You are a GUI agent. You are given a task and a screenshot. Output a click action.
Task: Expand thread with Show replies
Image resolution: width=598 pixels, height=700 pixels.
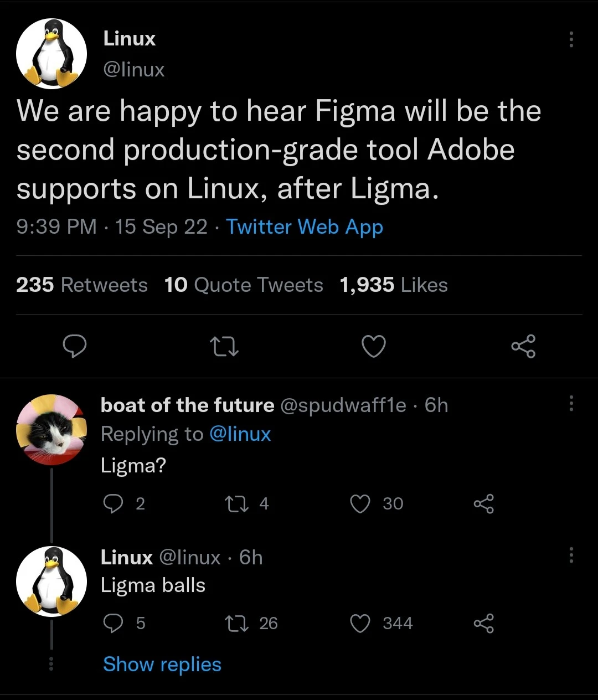click(x=162, y=664)
